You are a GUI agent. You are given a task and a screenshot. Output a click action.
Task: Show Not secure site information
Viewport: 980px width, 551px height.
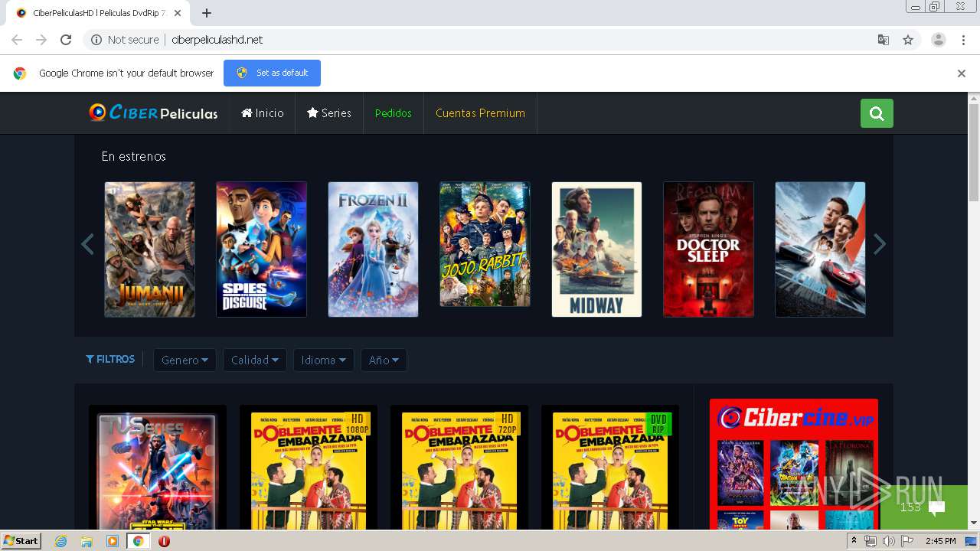[x=125, y=40]
